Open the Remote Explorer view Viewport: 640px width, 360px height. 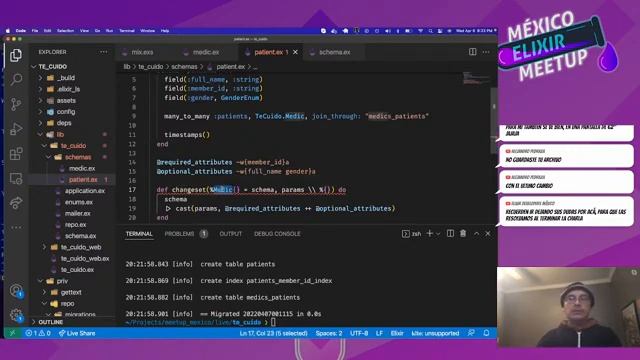16,178
